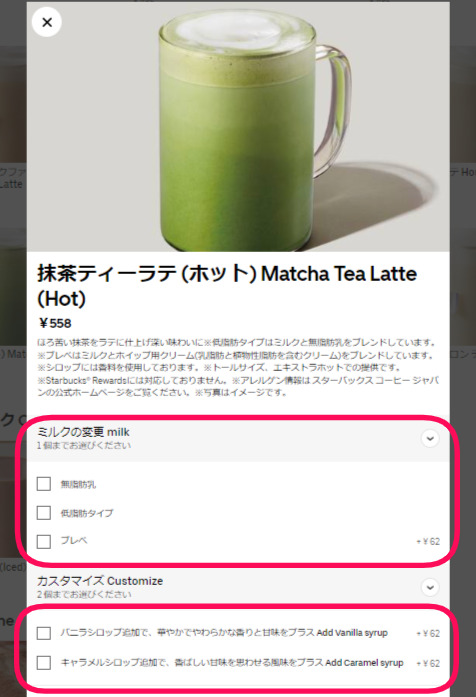
Task: Click the +¥62 price beside ブレべ
Action: tap(428, 541)
